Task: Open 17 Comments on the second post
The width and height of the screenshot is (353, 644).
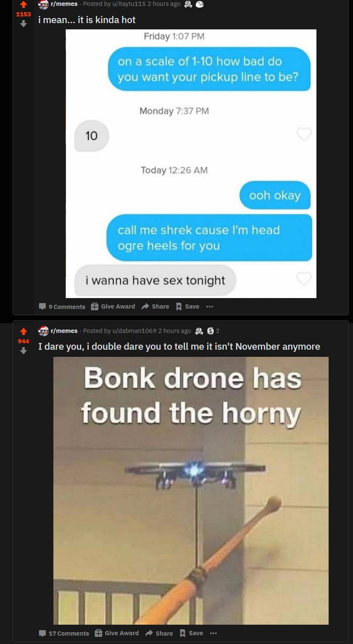Action: [64, 633]
